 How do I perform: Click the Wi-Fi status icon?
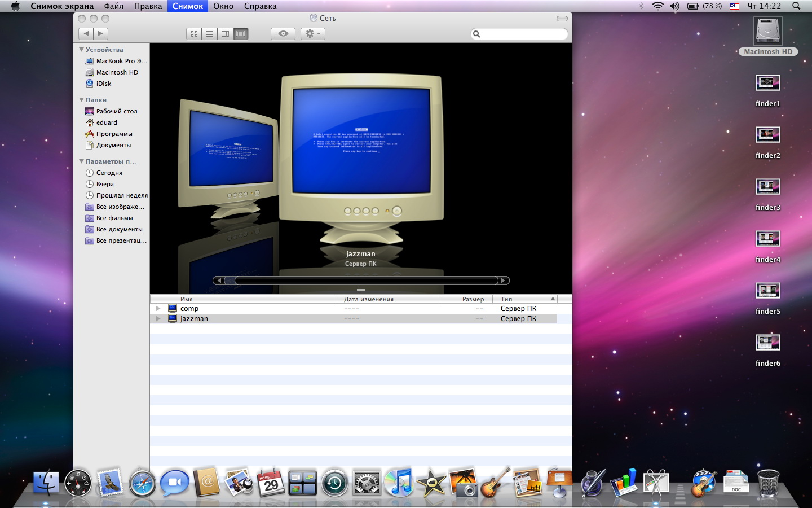point(657,6)
